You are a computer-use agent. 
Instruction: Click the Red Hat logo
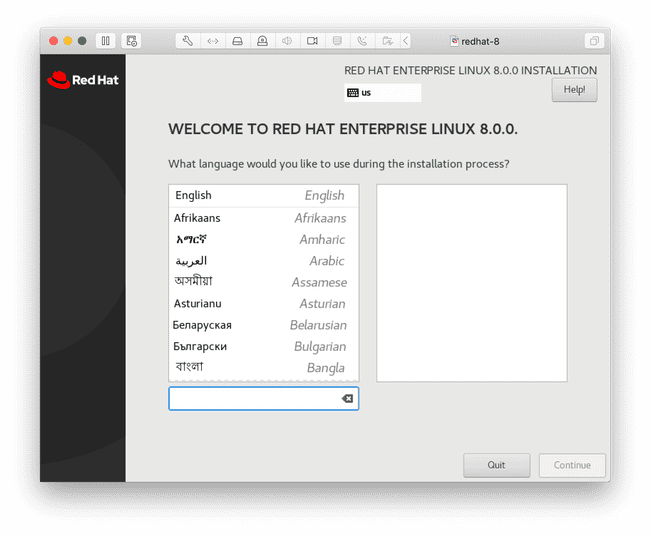83,80
